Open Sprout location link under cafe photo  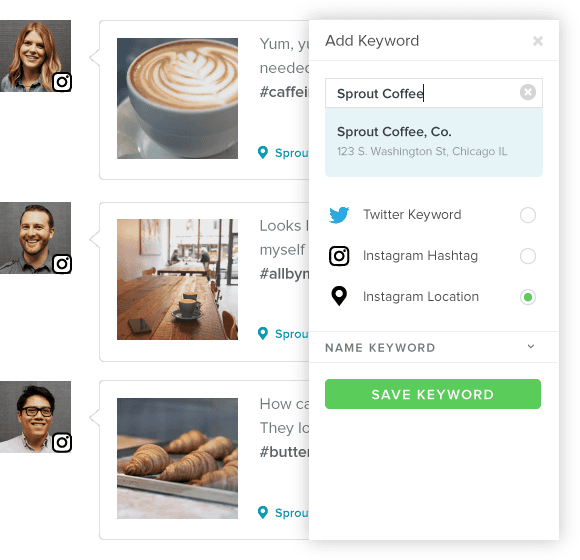[x=291, y=334]
